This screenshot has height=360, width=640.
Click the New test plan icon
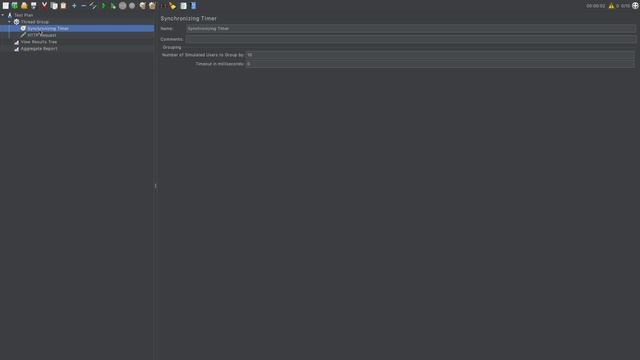[x=6, y=6]
